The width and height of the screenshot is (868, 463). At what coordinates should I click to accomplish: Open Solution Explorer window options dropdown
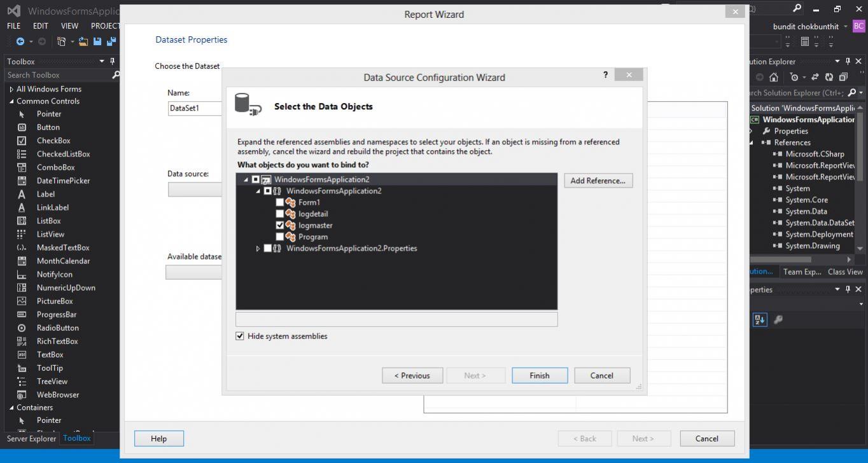pyautogui.click(x=837, y=61)
